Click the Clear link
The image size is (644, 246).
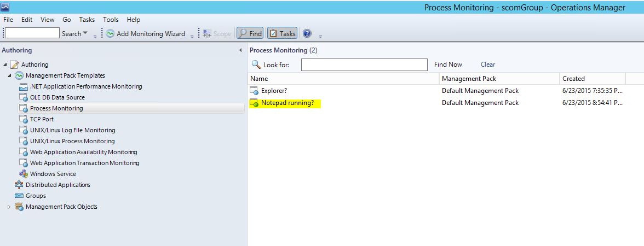click(x=488, y=65)
